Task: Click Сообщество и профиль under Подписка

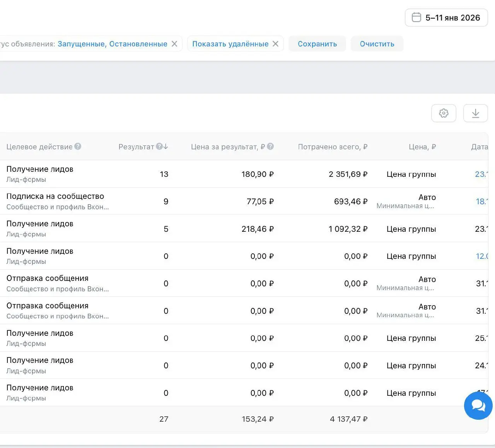Action: 58,207
